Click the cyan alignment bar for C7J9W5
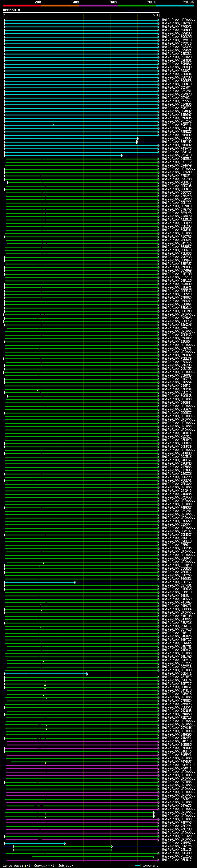The image size is (197, 868). pos(72,139)
